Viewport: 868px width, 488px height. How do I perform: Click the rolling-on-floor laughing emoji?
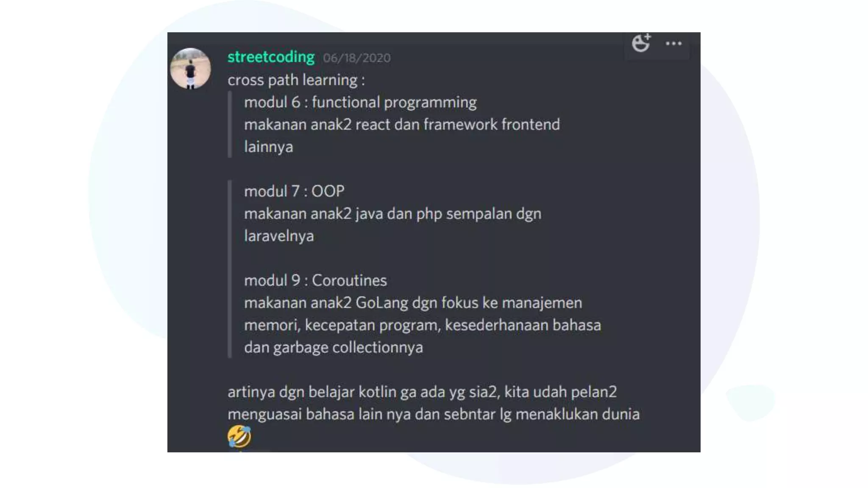coord(239,436)
